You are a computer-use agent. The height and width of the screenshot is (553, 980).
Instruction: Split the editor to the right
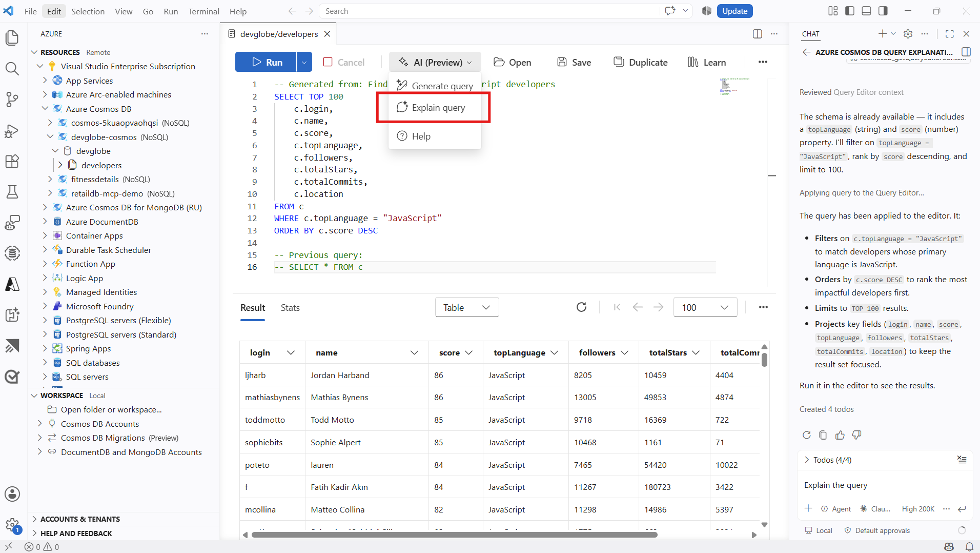click(x=758, y=34)
